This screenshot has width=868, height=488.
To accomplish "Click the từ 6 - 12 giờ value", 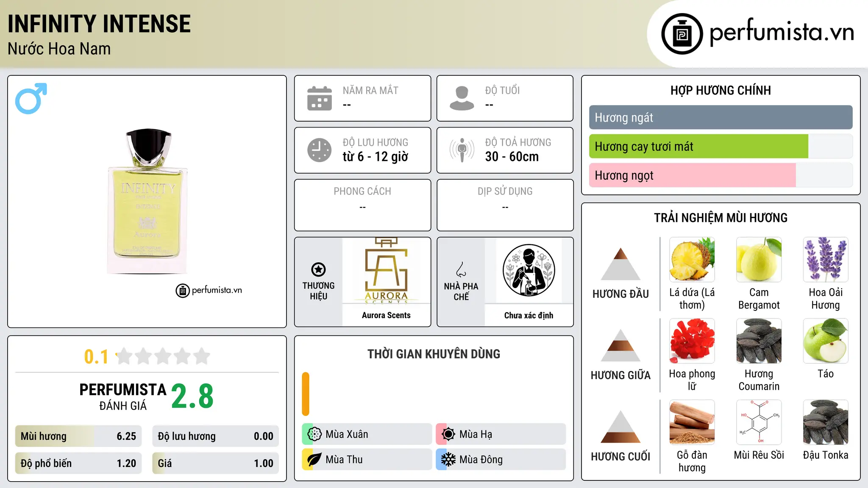I will point(376,157).
